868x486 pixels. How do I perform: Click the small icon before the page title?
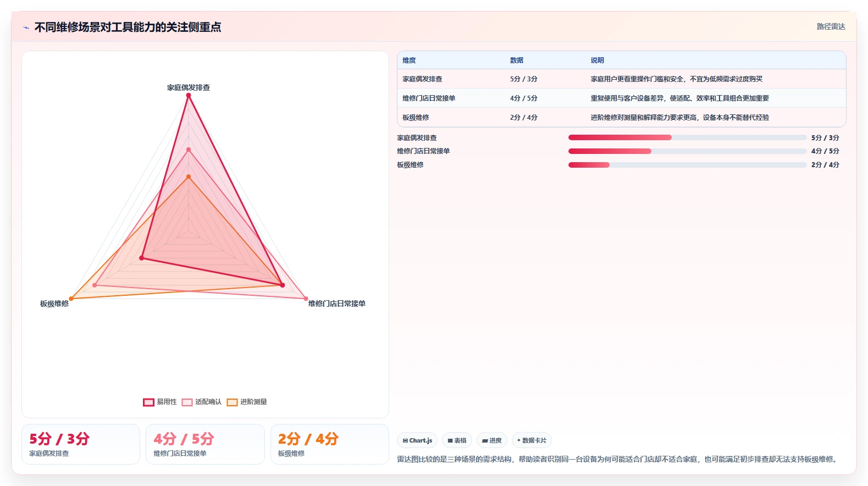[26, 27]
